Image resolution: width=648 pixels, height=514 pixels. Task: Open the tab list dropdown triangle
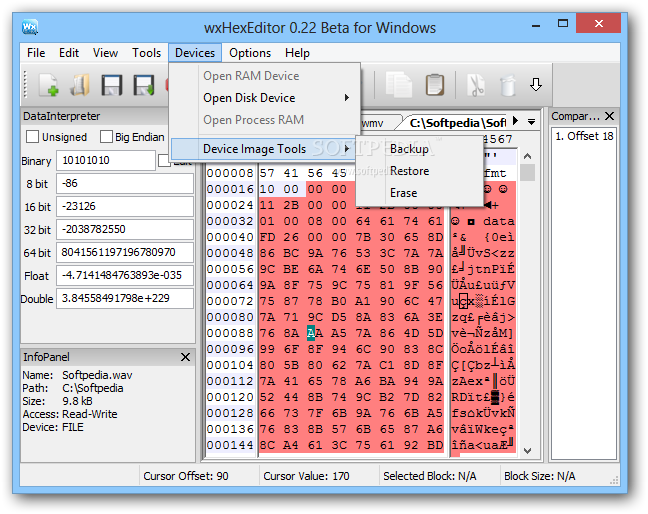point(531,122)
